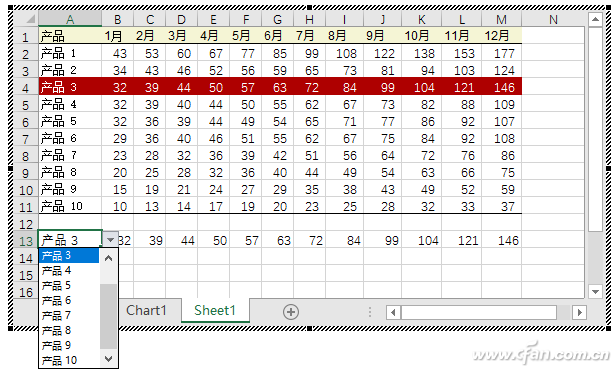Select column M header
The width and height of the screenshot is (616, 371).
point(501,19)
